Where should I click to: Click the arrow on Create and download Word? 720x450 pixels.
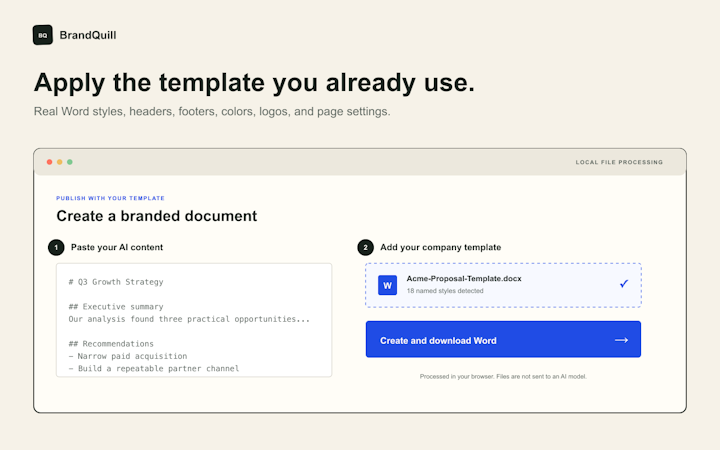pyautogui.click(x=621, y=340)
